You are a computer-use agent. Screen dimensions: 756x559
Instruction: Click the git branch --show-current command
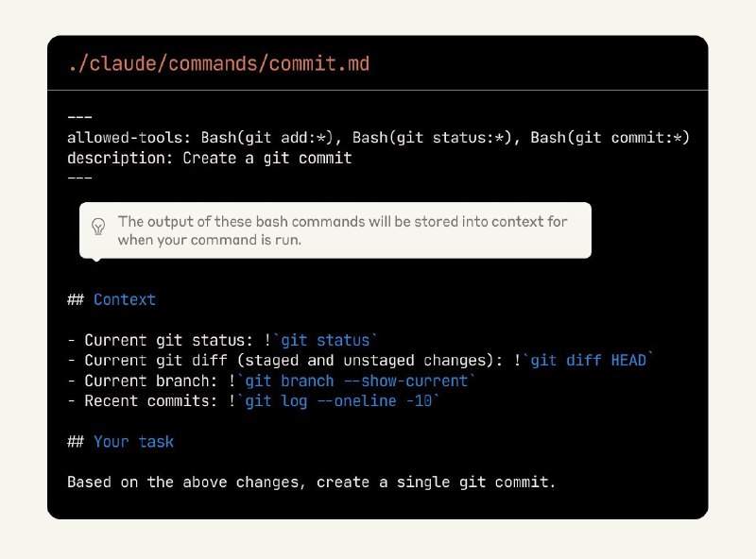pyautogui.click(x=356, y=381)
